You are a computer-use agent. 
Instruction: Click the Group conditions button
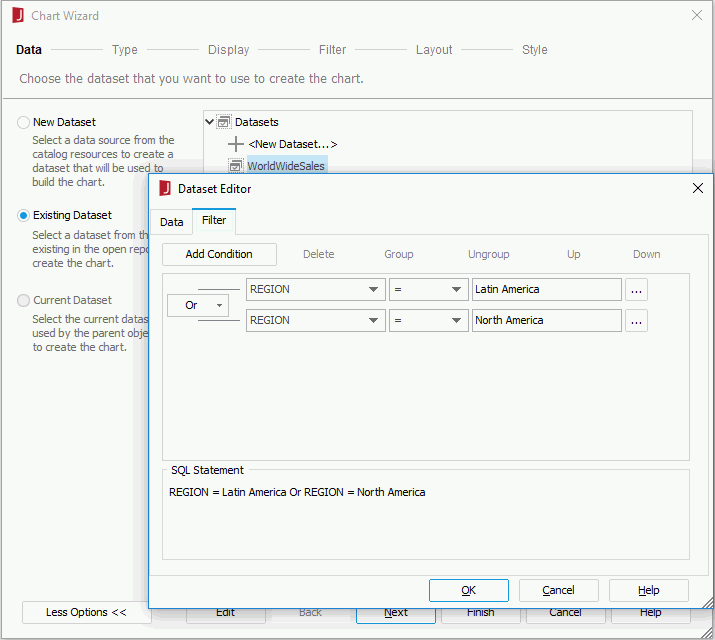(x=399, y=254)
